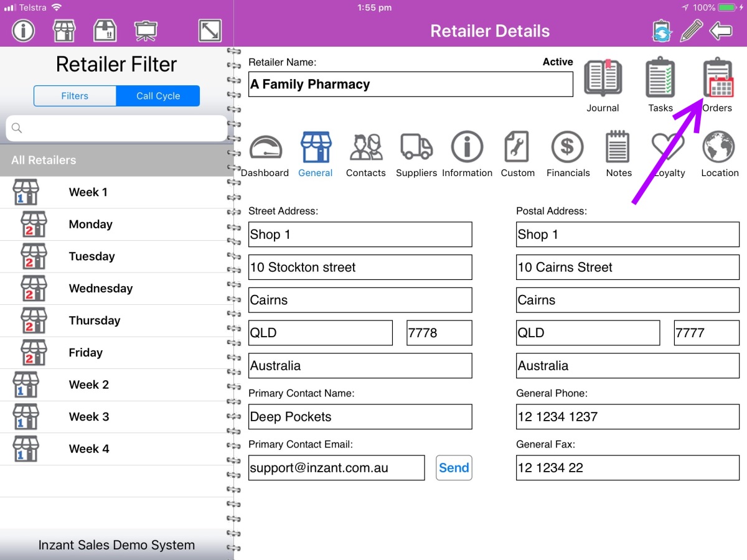Screen dimensions: 747x560
Task: Click the retailer search field
Action: click(x=117, y=128)
